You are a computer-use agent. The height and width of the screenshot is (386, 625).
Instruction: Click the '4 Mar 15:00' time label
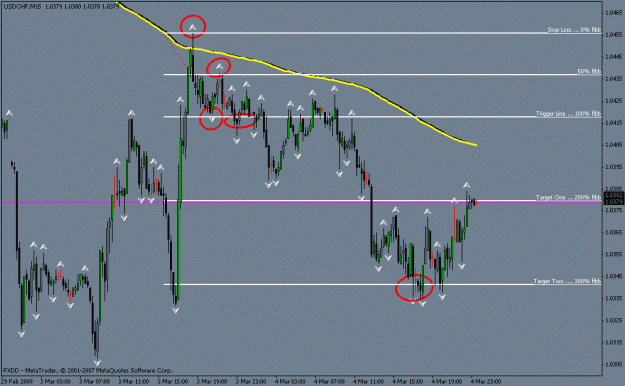[407, 382]
